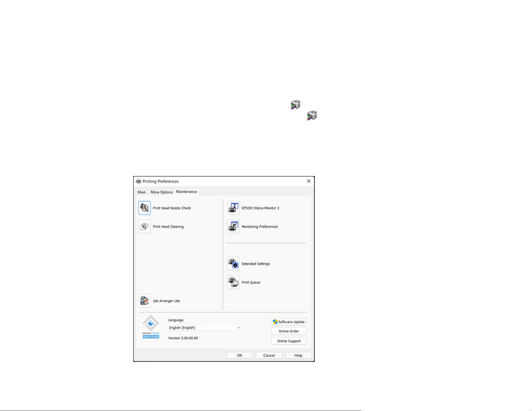Click the Job Arranger Lite label
The width and height of the screenshot is (532, 411).
tap(166, 301)
